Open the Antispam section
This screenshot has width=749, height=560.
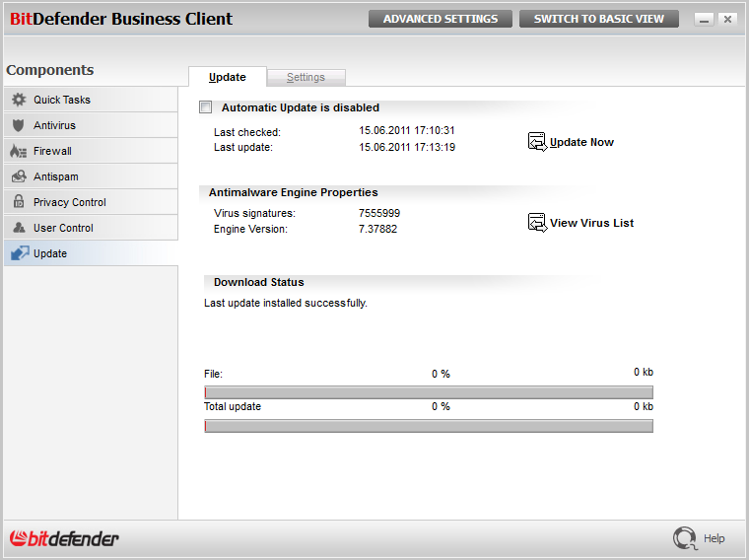point(91,176)
